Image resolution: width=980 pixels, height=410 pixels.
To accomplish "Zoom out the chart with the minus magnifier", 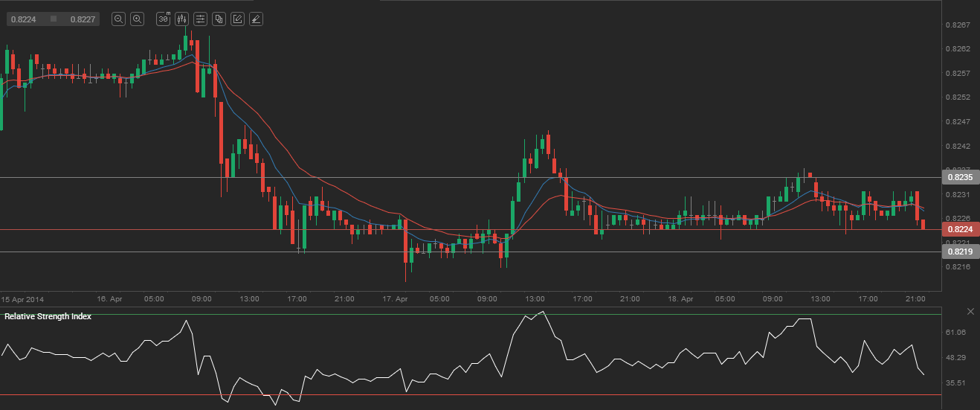I will (118, 19).
